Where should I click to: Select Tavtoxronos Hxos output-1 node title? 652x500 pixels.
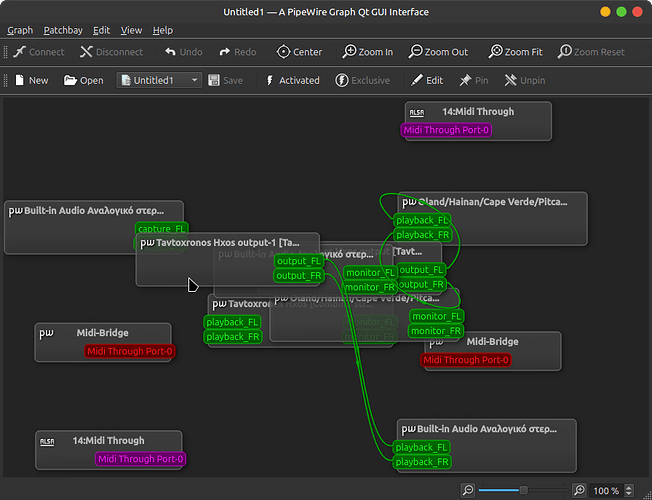(227, 243)
